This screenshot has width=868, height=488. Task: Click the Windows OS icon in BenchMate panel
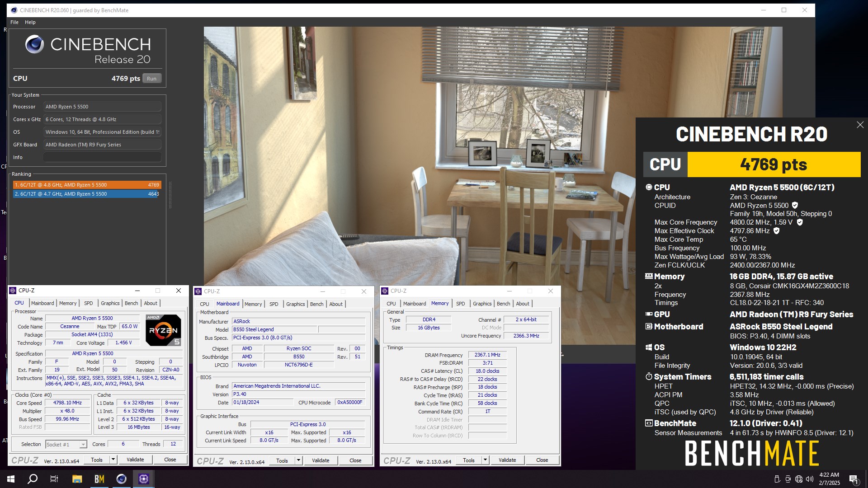click(x=649, y=347)
